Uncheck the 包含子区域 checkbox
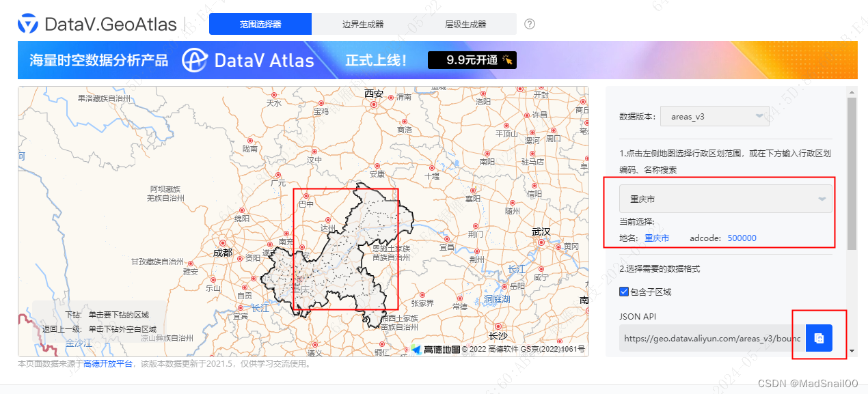 tap(623, 292)
